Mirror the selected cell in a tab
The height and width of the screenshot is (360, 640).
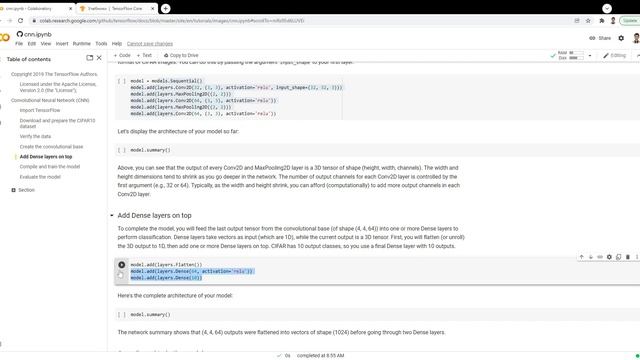[x=619, y=257]
